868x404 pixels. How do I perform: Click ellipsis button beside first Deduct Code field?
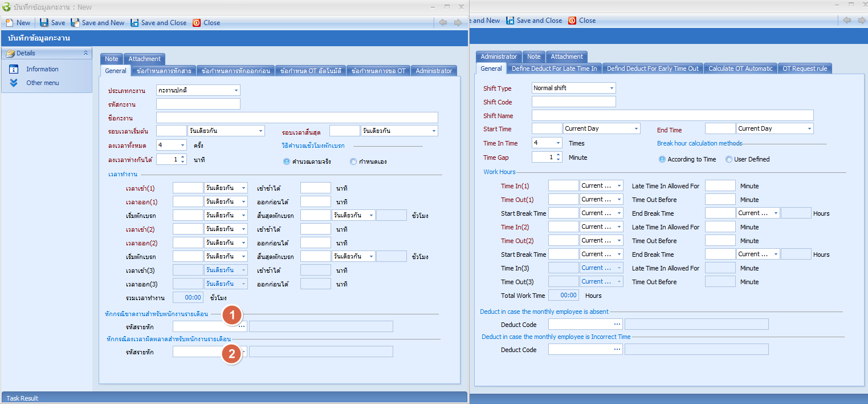pyautogui.click(x=617, y=325)
